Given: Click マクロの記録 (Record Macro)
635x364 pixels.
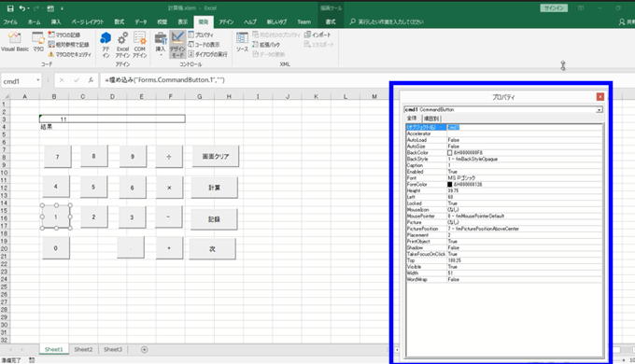Looking at the screenshot, I should 64,35.
